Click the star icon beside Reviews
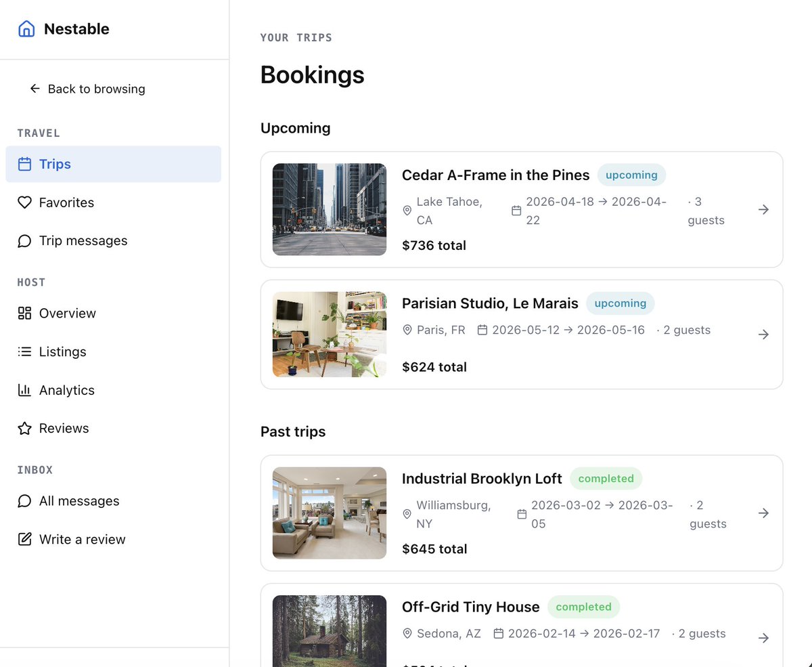 (x=25, y=428)
